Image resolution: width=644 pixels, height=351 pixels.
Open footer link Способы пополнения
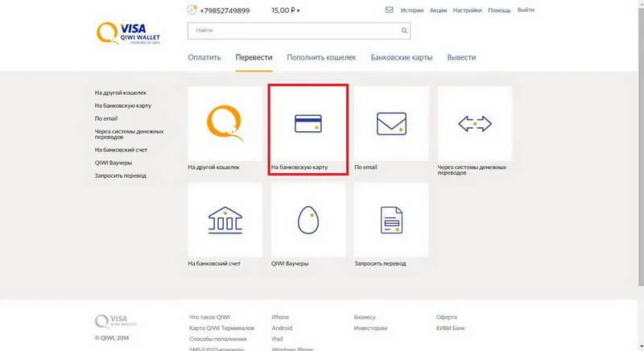point(218,339)
